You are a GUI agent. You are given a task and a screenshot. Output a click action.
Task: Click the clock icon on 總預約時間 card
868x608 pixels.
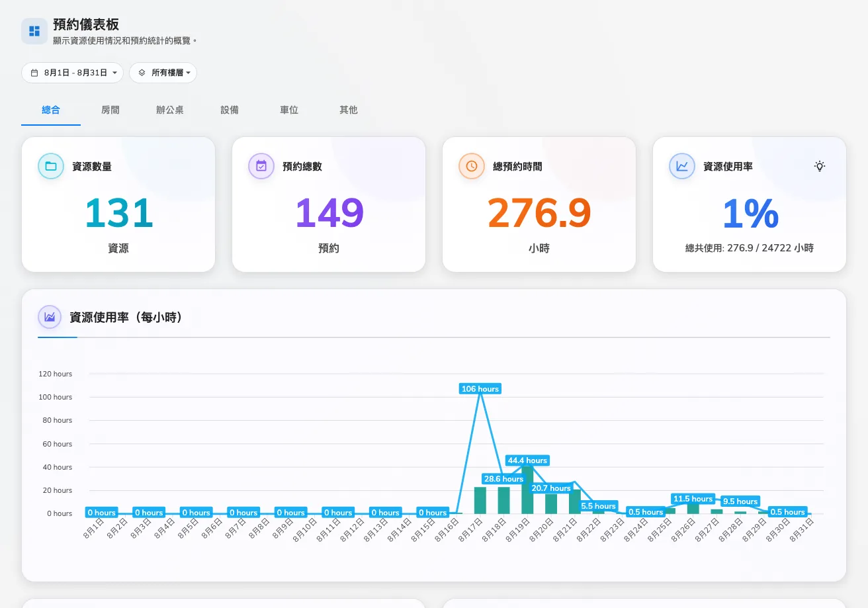472,166
